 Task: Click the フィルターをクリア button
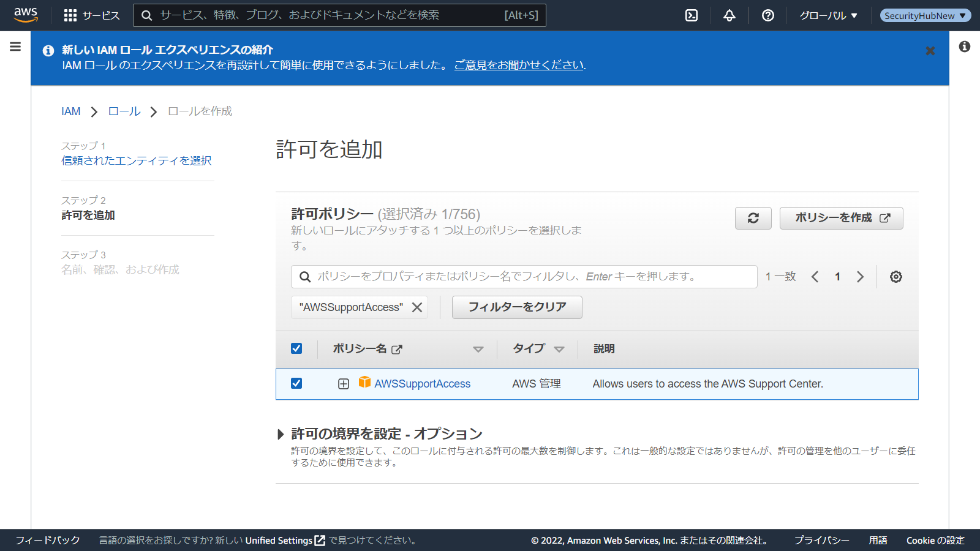[x=517, y=307]
